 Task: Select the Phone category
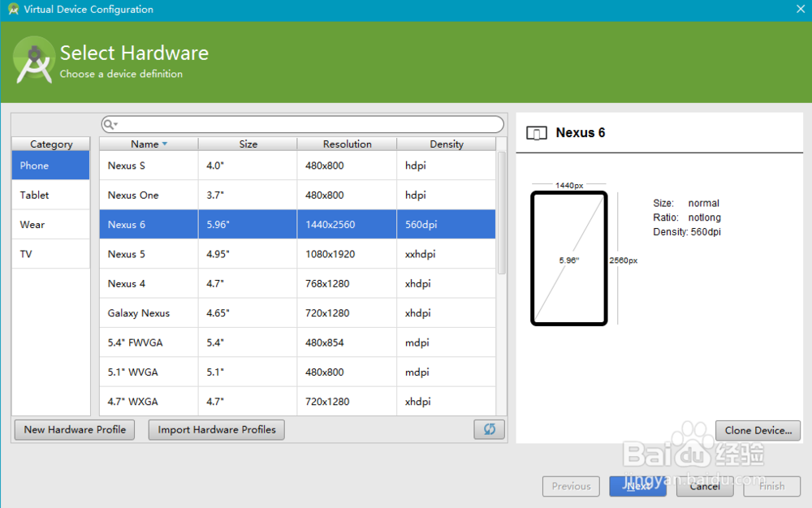pyautogui.click(x=50, y=166)
